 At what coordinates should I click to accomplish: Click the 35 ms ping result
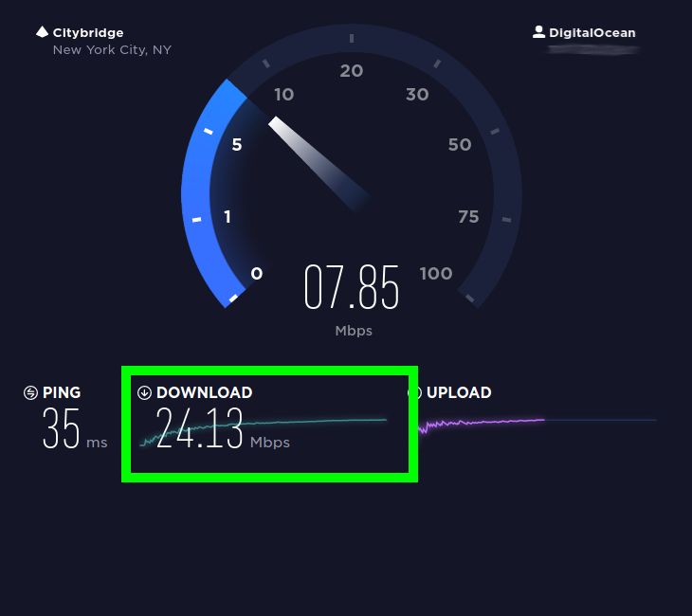(x=75, y=428)
